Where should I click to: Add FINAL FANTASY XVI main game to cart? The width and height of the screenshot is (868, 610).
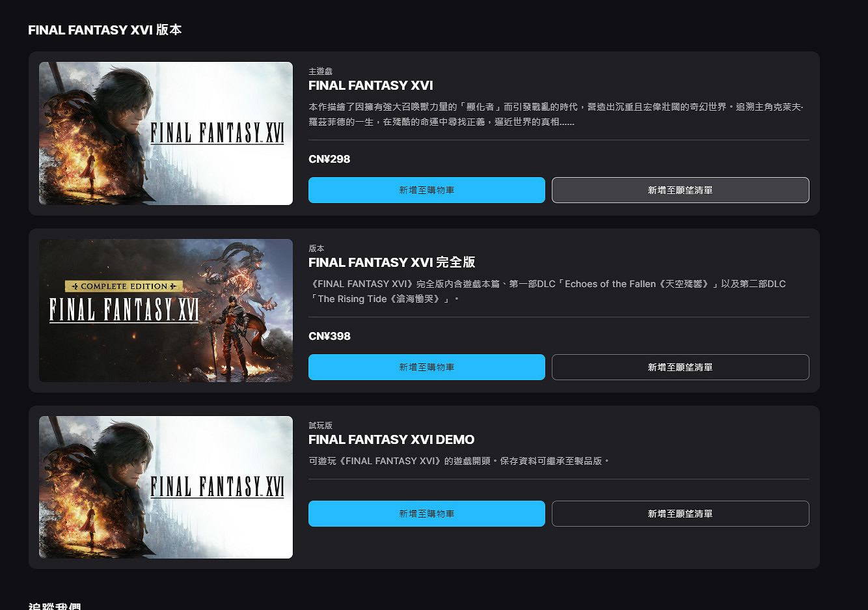tap(426, 189)
